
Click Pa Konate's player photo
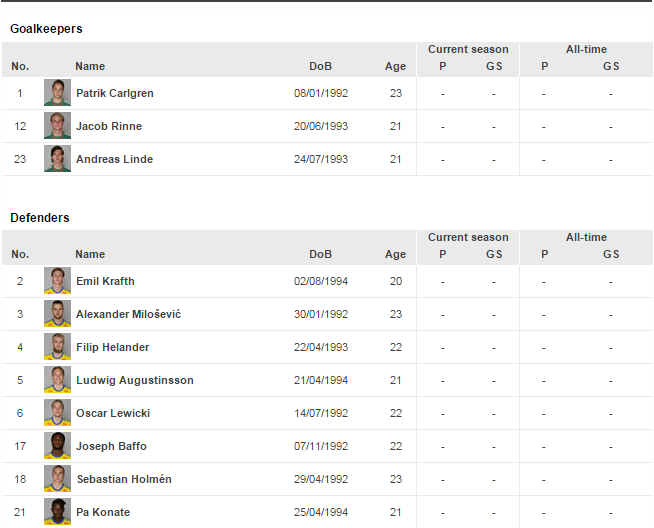point(57,512)
